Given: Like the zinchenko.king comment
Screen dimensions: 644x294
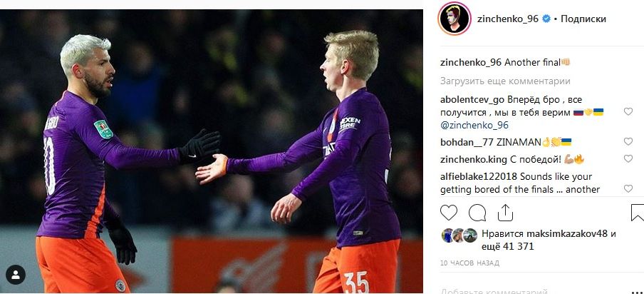Looking at the screenshot, I should coord(628,158).
